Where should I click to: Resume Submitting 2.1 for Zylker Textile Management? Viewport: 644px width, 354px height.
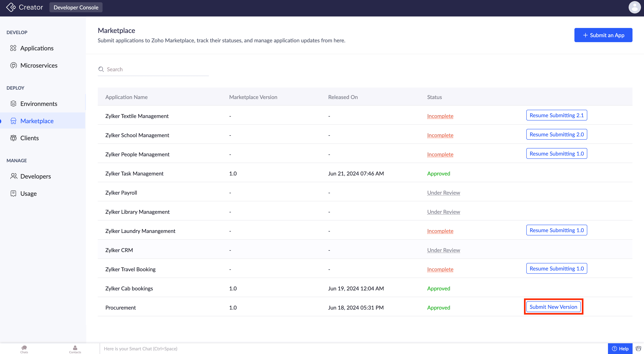click(556, 115)
